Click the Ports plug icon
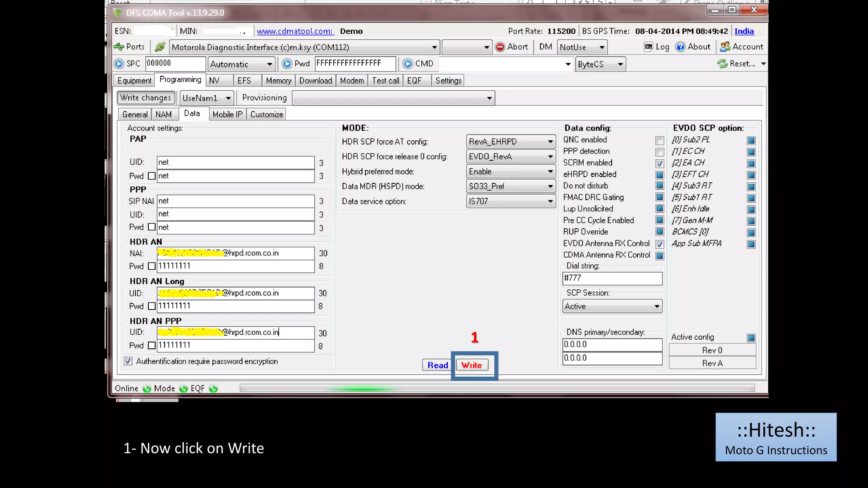This screenshot has width=868, height=488. tap(119, 47)
